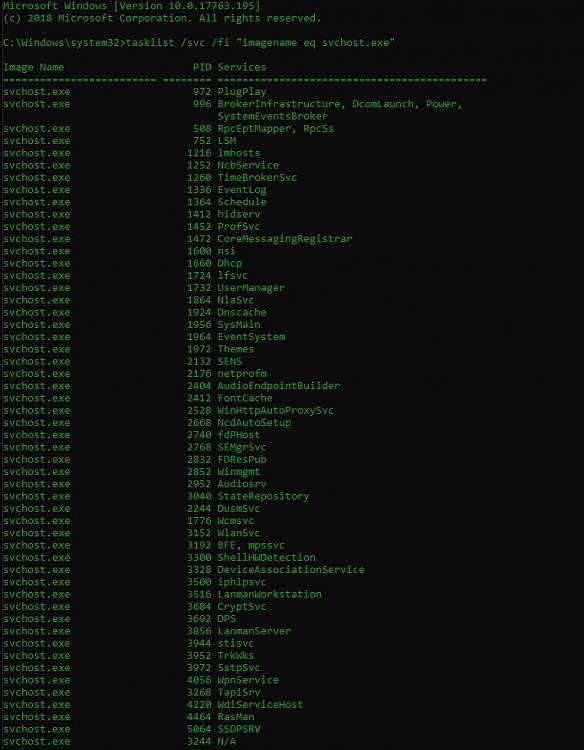The image size is (584, 750).
Task: Click the RpcEptMapper, RpcSs services entry
Action: point(275,128)
